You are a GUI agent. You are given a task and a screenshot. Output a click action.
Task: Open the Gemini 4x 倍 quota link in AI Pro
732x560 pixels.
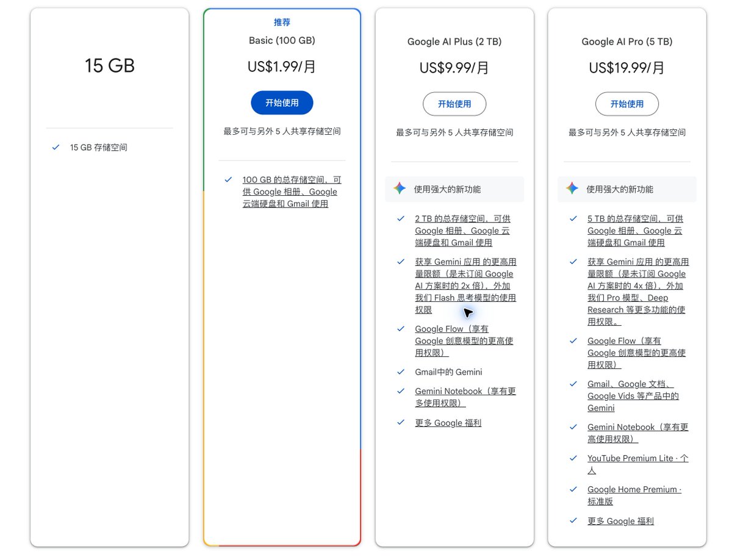638,292
